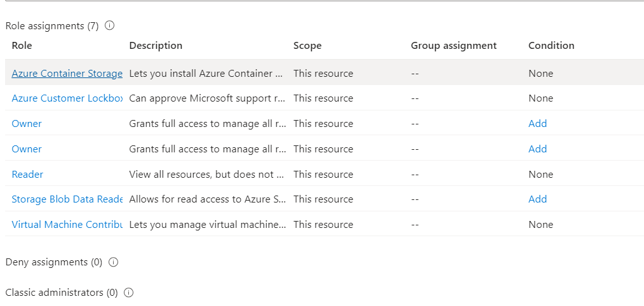
Task: Click '--' group assignment in Reader row
Action: [x=415, y=174]
